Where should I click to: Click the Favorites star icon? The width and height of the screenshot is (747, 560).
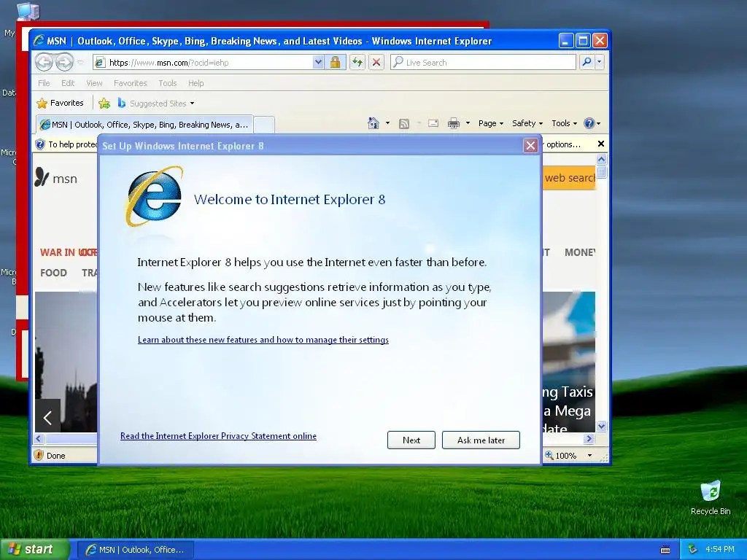click(x=42, y=104)
